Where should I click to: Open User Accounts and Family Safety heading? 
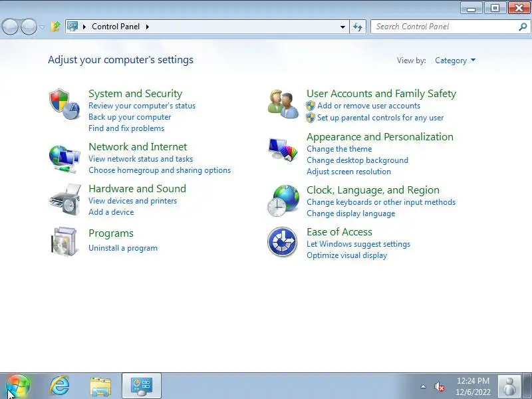[x=381, y=93]
